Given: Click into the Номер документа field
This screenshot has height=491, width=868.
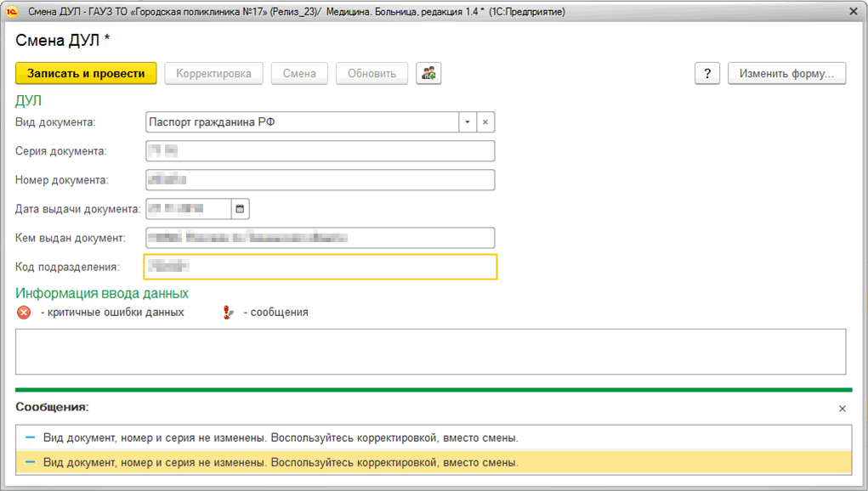Looking at the screenshot, I should click(320, 180).
